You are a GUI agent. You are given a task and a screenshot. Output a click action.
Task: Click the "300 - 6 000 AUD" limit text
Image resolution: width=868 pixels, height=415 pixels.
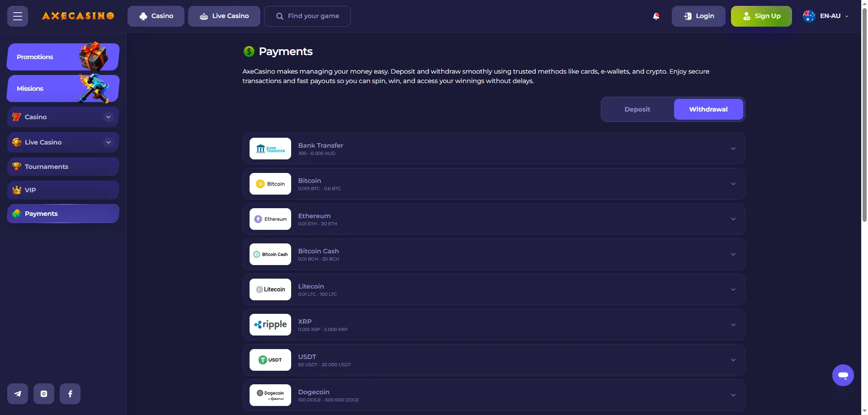tap(316, 154)
